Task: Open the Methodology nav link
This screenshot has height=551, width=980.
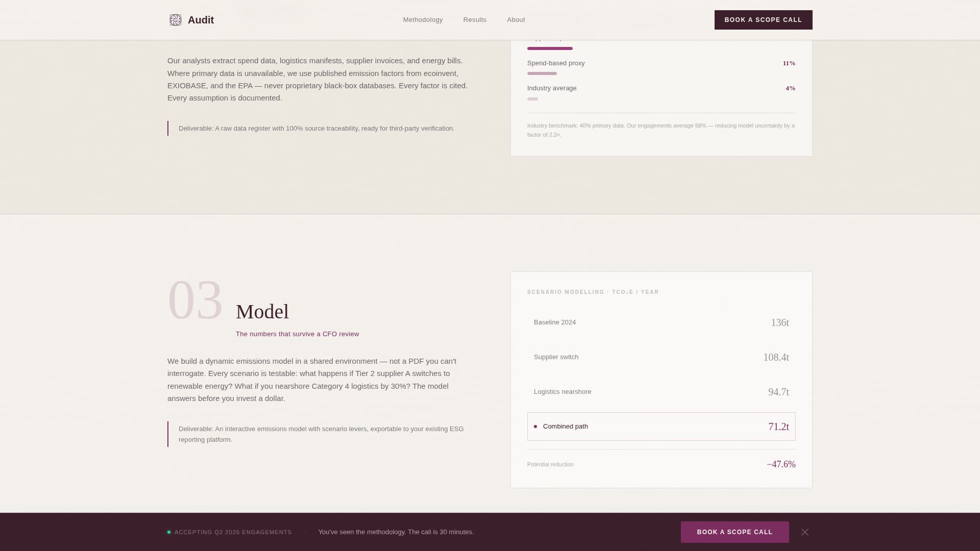Action: 423,20
